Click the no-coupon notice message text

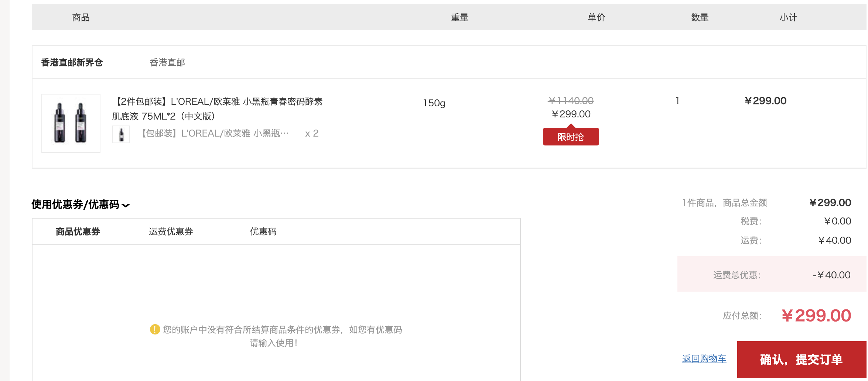282,336
